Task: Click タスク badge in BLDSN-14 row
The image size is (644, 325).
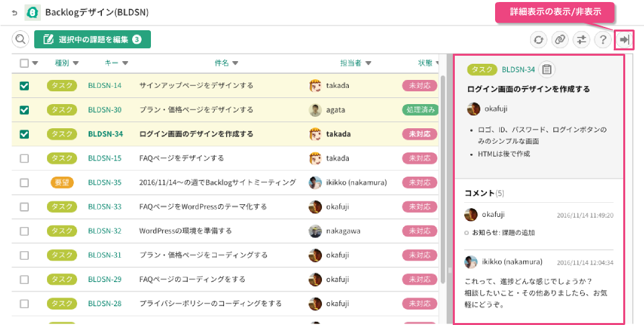Action: coord(62,85)
